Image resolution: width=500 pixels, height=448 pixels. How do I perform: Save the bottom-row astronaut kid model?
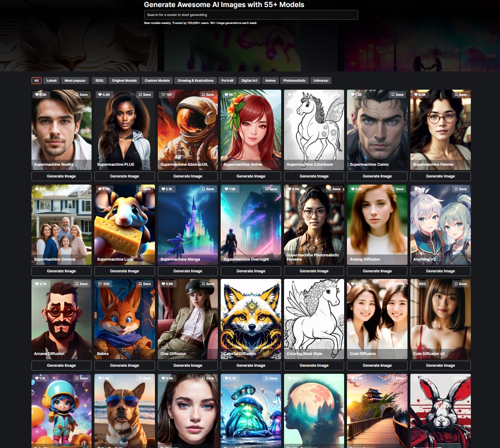pyautogui.click(x=82, y=378)
